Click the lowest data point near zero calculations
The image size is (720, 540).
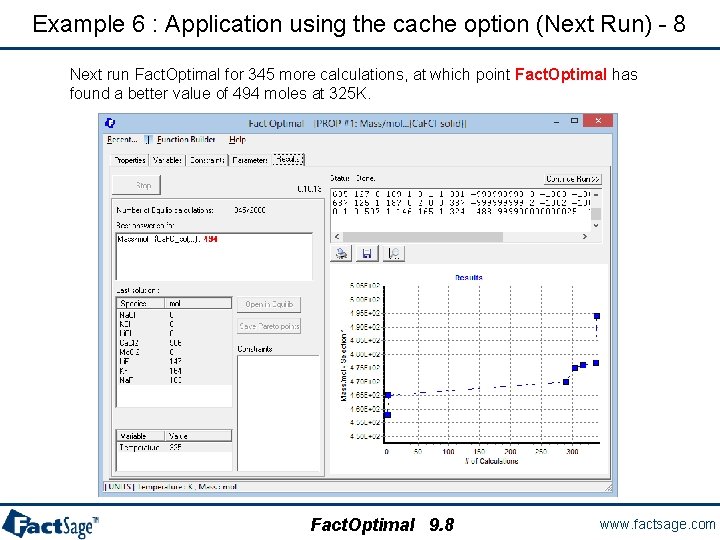pyautogui.click(x=387, y=415)
